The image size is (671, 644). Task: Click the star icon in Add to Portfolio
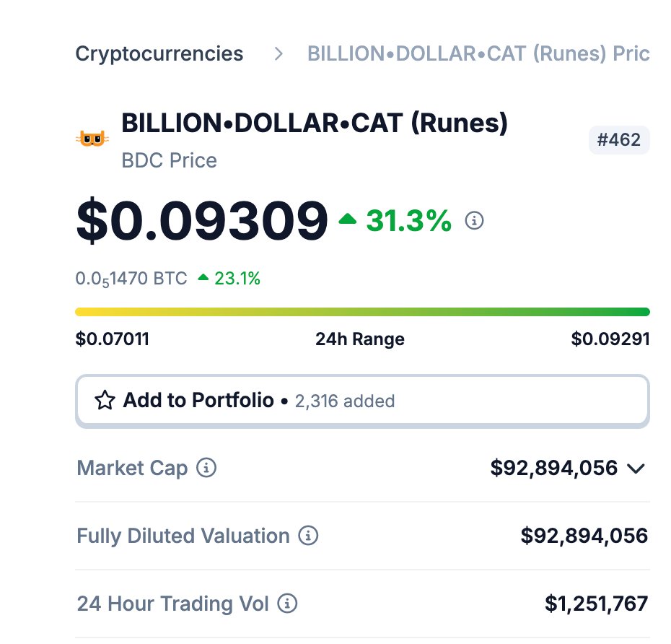(105, 400)
